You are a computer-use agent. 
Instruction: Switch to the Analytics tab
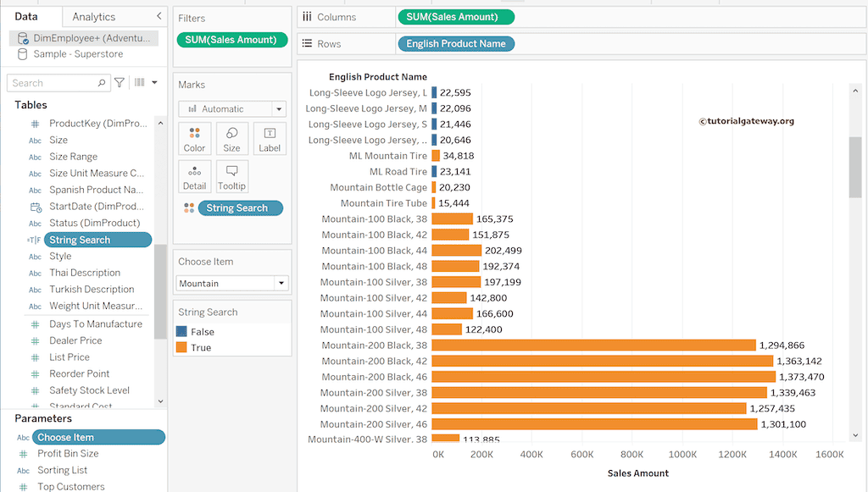pyautogui.click(x=93, y=16)
